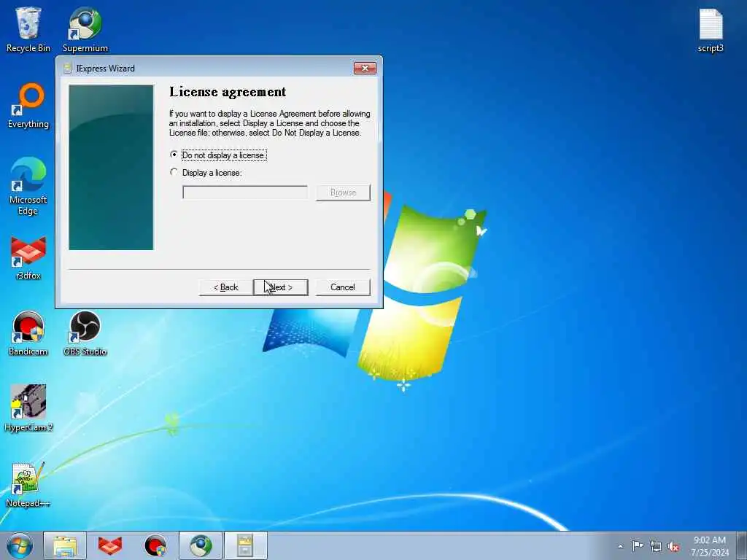747x560 pixels.
Task: Click the IExpress Wizard title bar icon
Action: point(67,68)
